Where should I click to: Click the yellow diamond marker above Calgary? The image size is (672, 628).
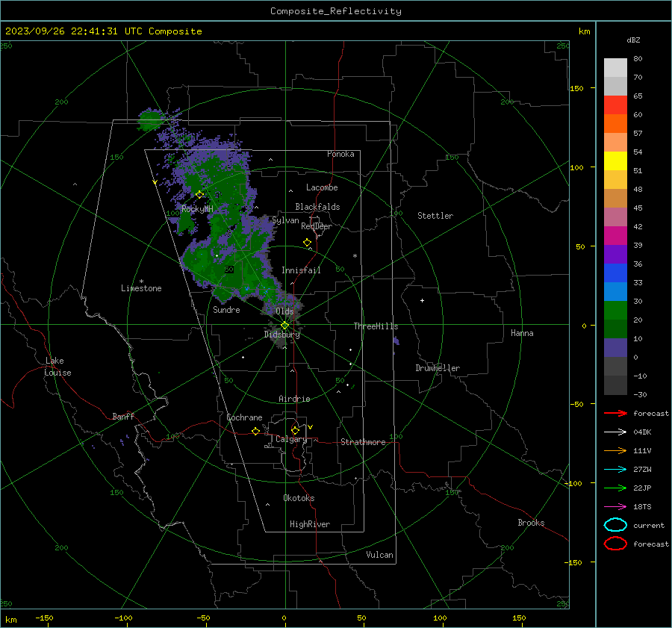295,430
